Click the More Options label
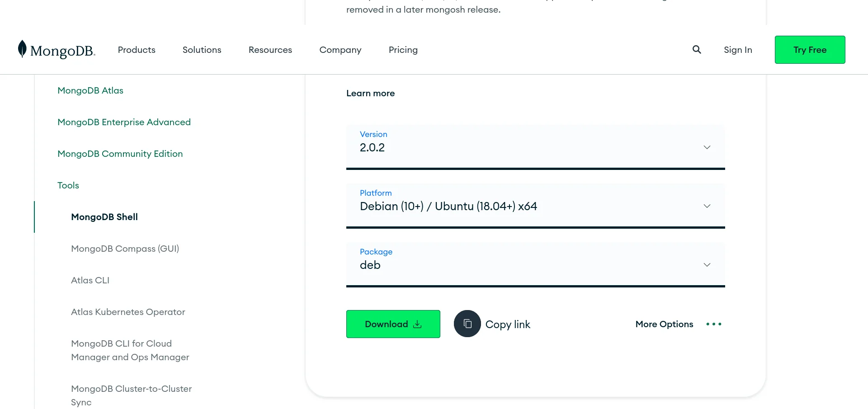Image resolution: width=868 pixels, height=409 pixels. (664, 324)
